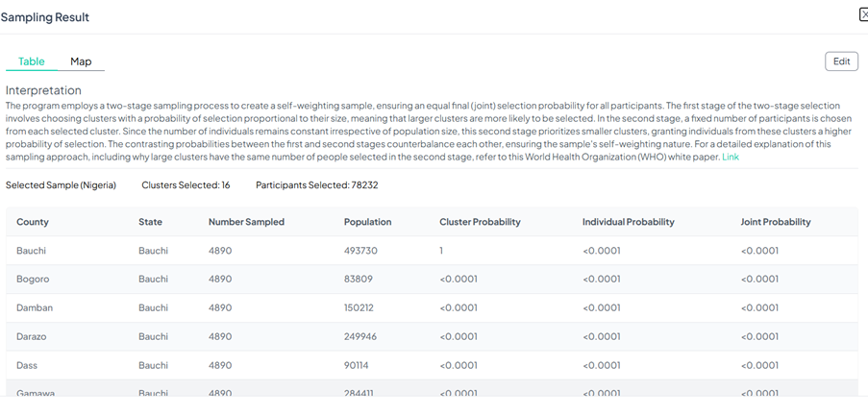Image resolution: width=868 pixels, height=415 pixels.
Task: Click the Cluster Probability column header
Action: tap(480, 222)
